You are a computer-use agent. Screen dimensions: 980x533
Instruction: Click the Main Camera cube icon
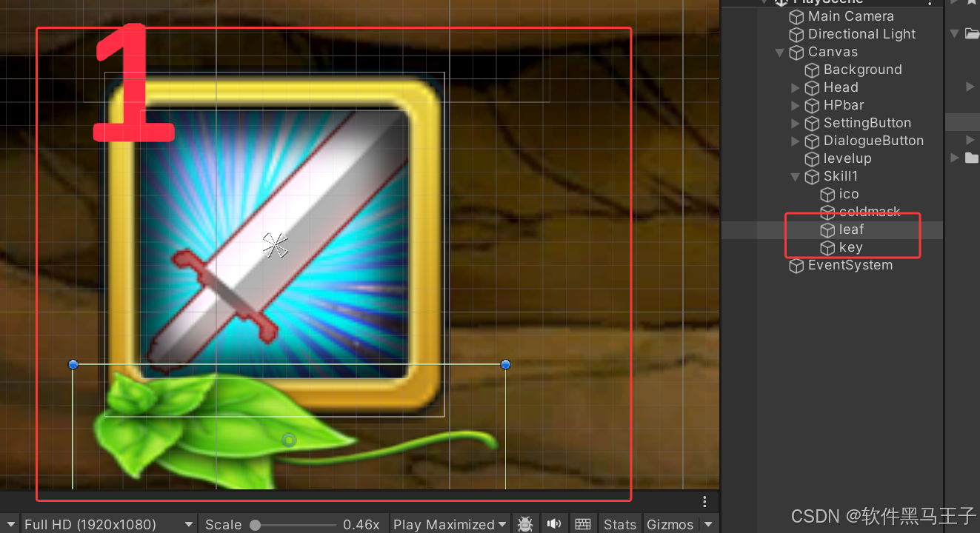click(x=796, y=16)
